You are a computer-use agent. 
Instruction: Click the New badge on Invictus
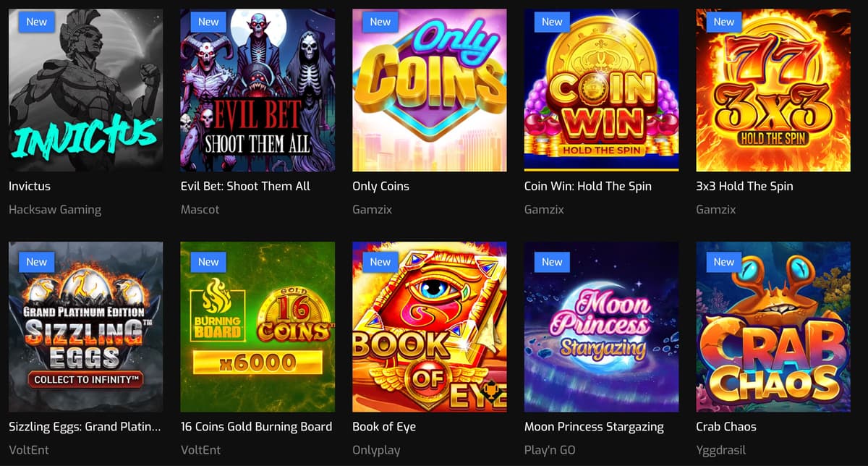[x=36, y=22]
